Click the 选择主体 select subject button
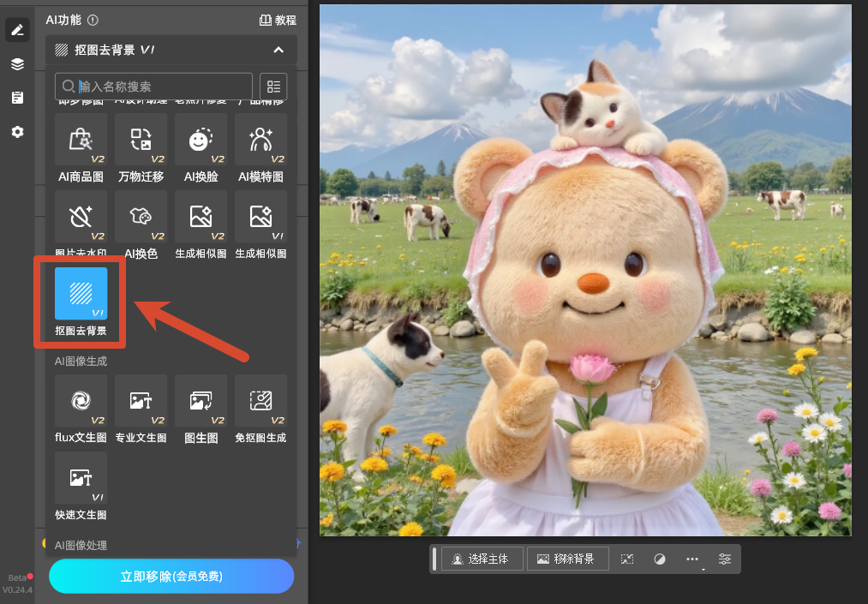The width and height of the screenshot is (868, 604). coord(481,559)
